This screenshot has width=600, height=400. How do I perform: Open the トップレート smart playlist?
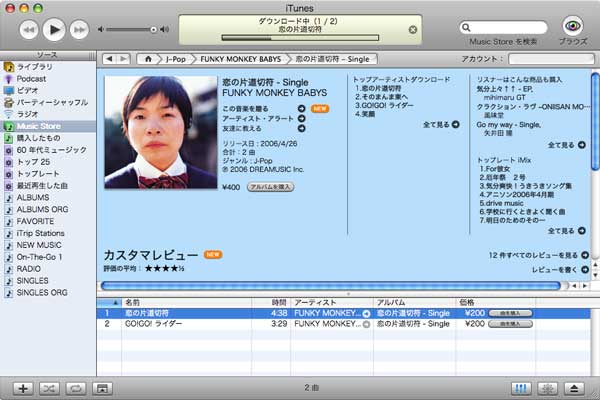[x=48, y=174]
